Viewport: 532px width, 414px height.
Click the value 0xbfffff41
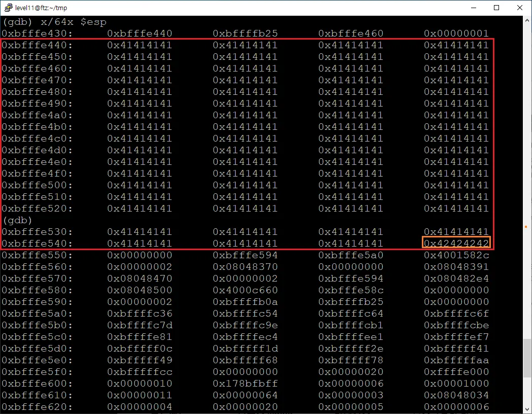pos(456,349)
